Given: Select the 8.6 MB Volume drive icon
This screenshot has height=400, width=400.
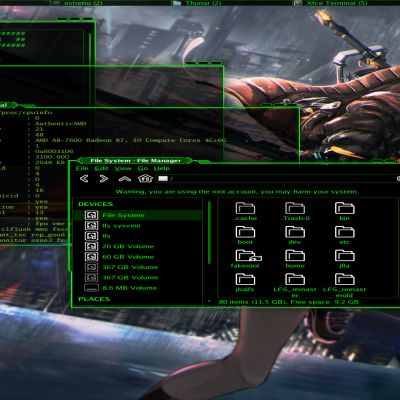Looking at the screenshot, I should pos(91,288).
